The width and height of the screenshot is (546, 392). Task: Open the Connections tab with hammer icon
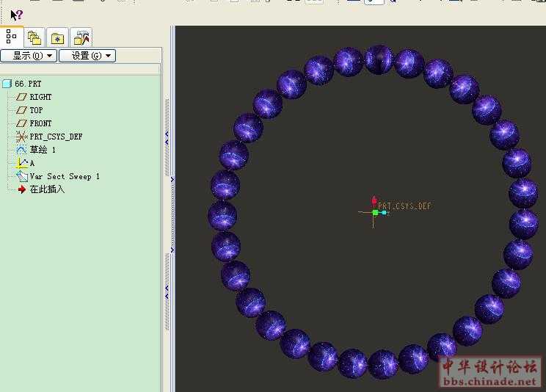pyautogui.click(x=81, y=37)
